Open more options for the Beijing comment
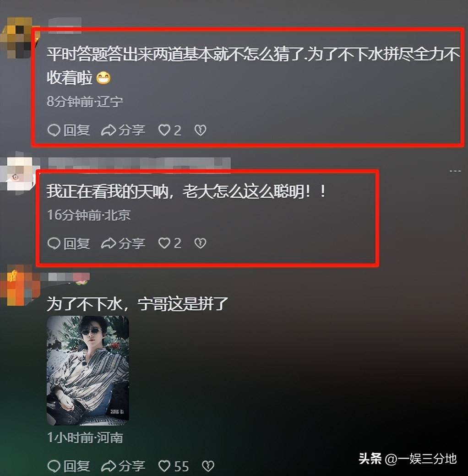The image size is (468, 476). [455, 171]
